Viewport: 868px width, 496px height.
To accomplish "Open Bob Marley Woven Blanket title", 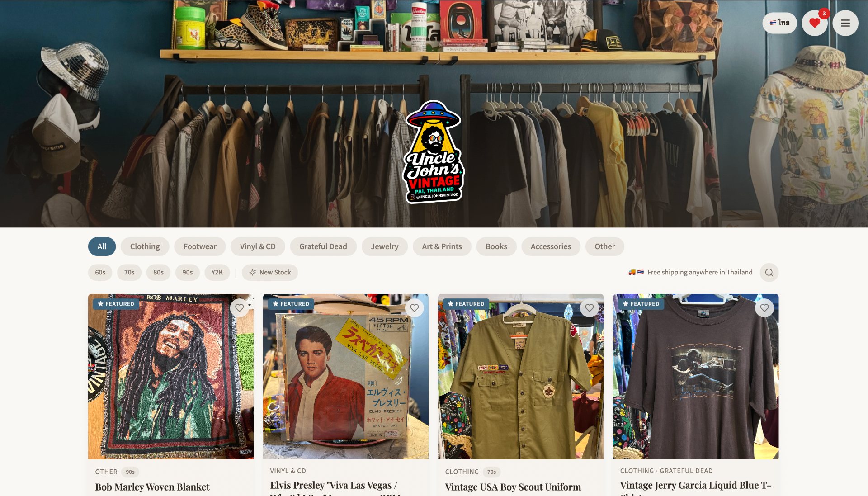I will point(152,487).
